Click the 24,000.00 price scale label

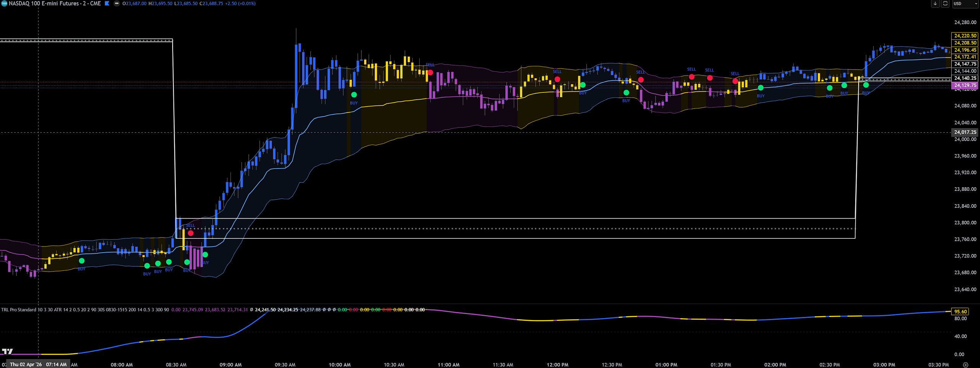coord(965,139)
